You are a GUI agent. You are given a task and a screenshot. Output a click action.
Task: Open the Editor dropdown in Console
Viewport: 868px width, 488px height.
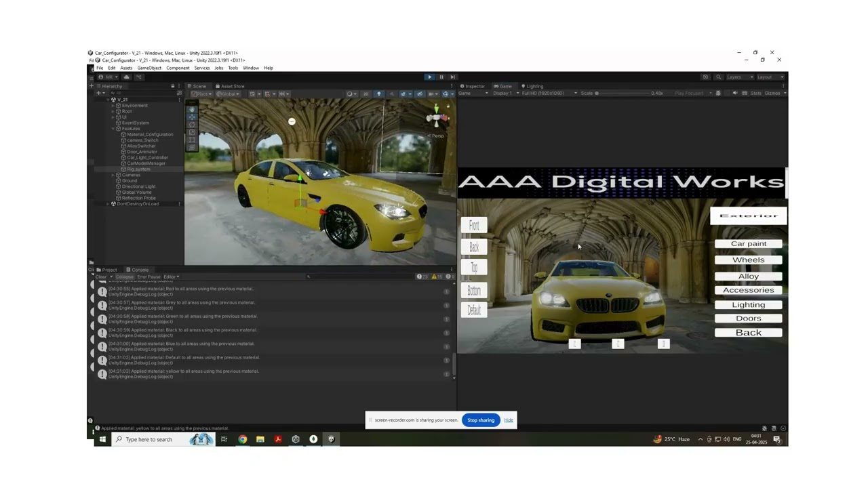click(x=170, y=277)
